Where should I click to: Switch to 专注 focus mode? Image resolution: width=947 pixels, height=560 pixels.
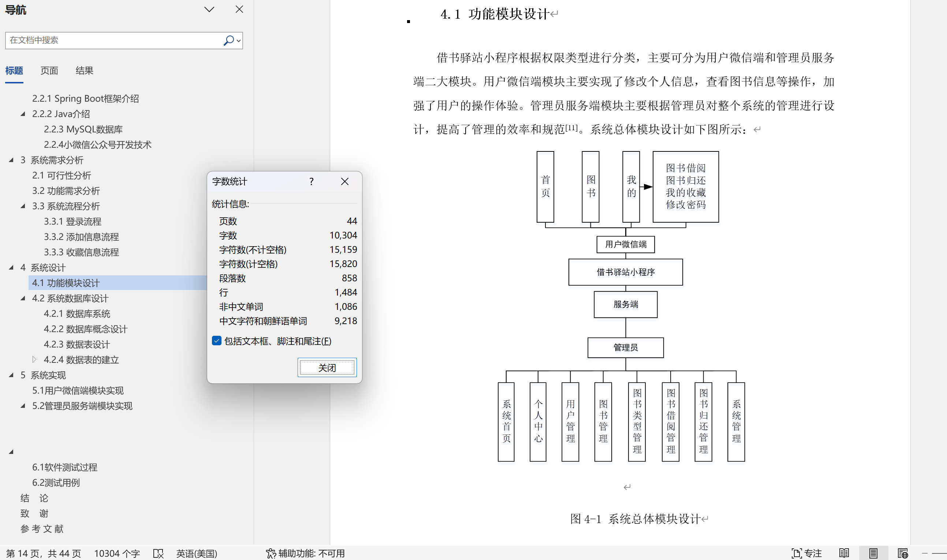click(x=807, y=553)
